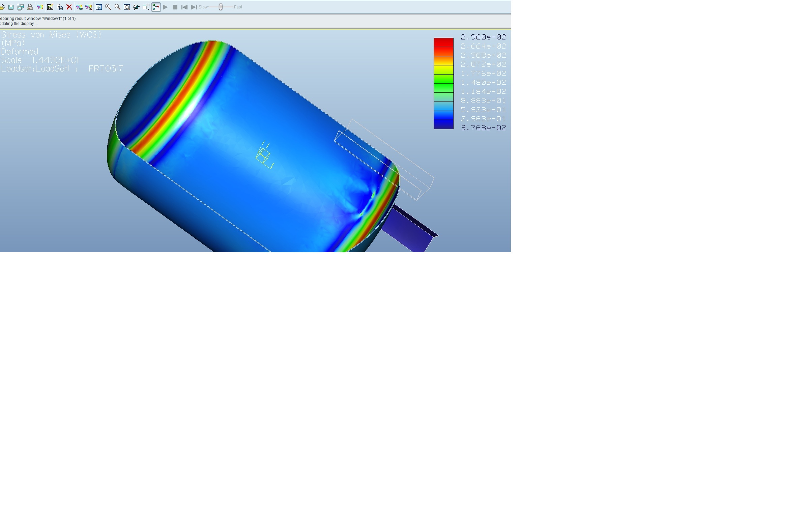Click the 'Stress von Mises (WCS)' title
Screen dimensions: 812x518
click(x=51, y=35)
